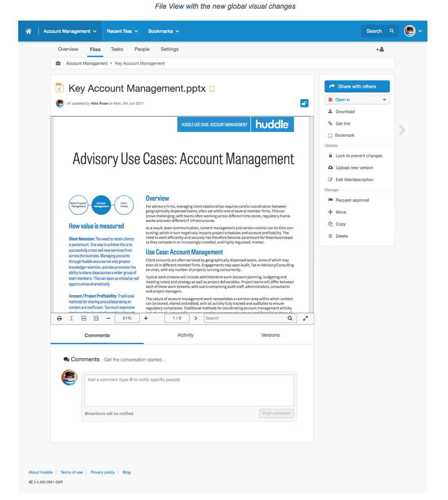Print the document from viewer toolbar

[59, 318]
